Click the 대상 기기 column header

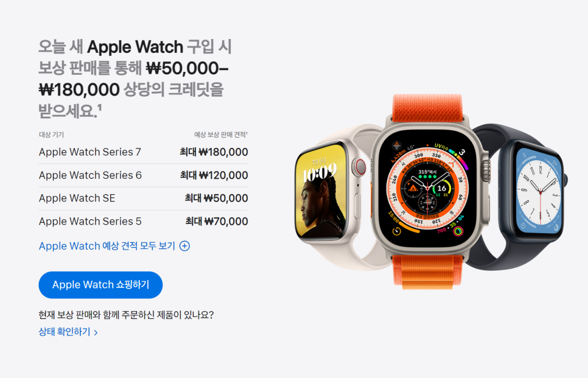coord(51,135)
